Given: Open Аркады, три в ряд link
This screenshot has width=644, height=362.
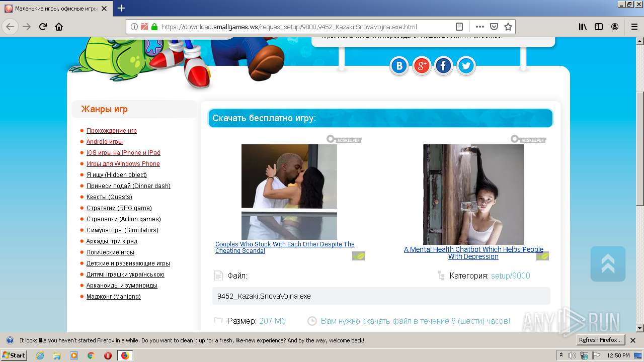Looking at the screenshot, I should [112, 241].
